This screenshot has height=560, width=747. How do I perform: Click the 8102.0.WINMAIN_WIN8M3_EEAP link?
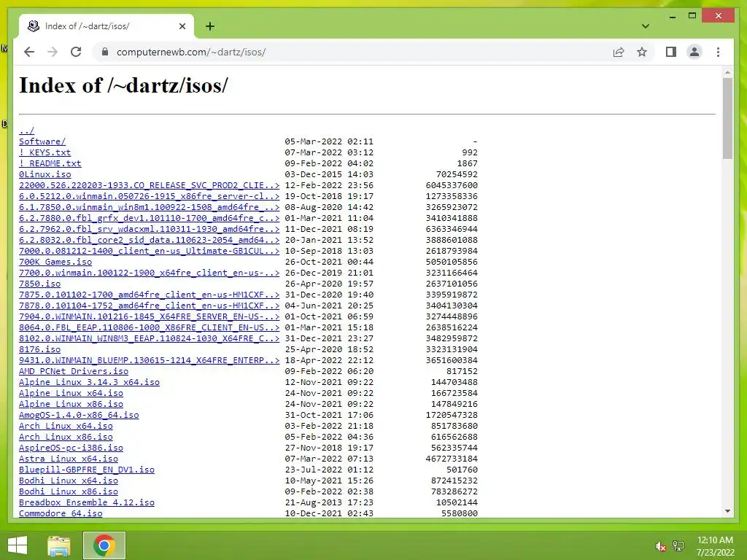149,338
